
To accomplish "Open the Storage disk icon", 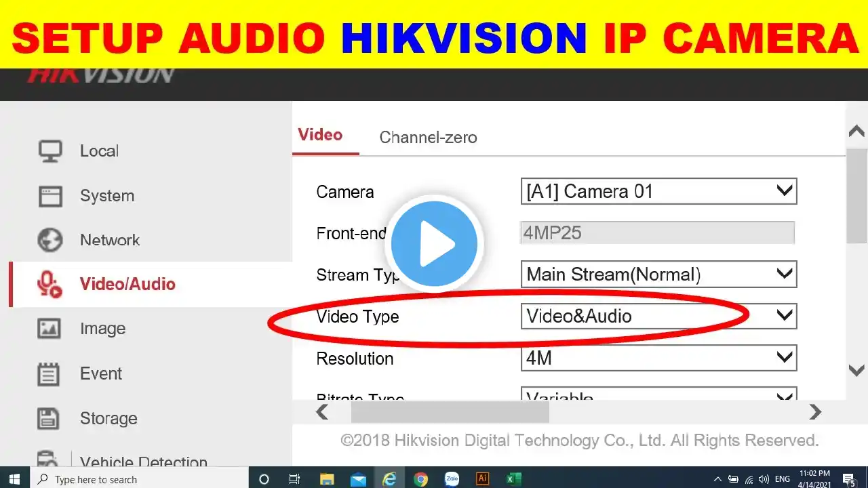I will (48, 418).
